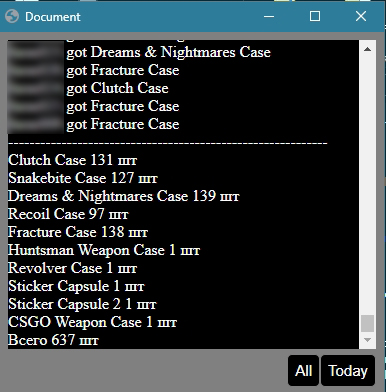Click the Revolver Case 1 line

(73, 268)
